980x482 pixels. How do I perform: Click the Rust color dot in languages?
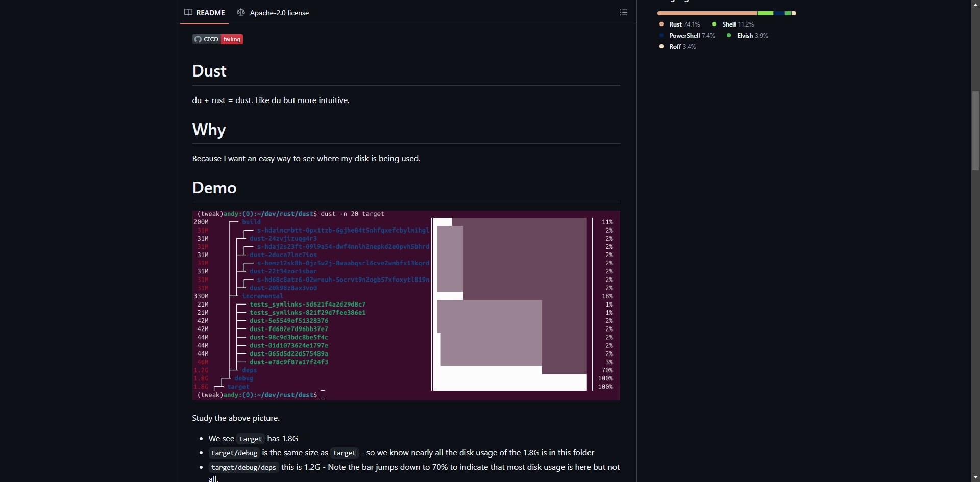tap(661, 24)
